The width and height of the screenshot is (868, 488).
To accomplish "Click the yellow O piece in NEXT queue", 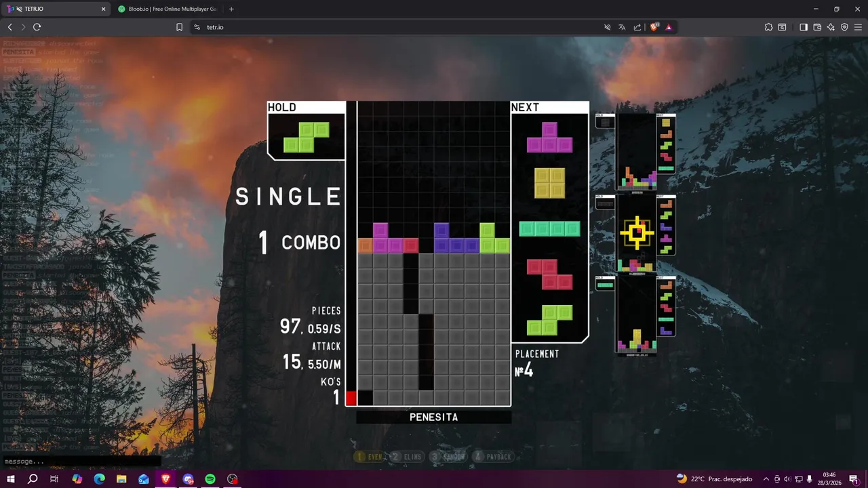I will [550, 183].
